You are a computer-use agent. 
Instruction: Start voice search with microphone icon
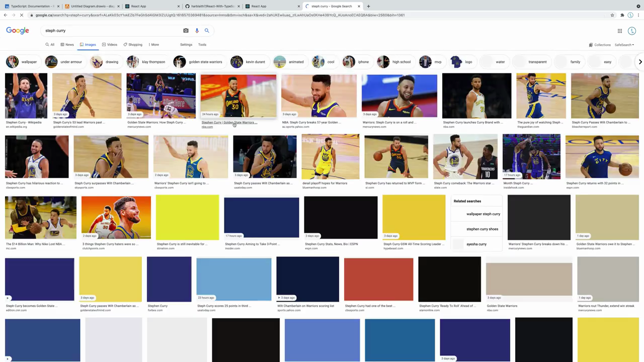click(x=197, y=31)
